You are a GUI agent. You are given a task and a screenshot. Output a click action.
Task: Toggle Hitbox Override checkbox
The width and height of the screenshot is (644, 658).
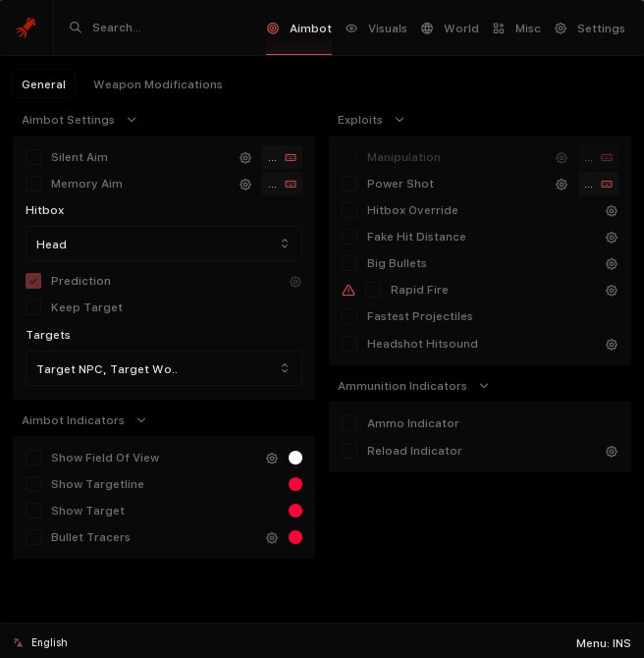[x=349, y=210]
